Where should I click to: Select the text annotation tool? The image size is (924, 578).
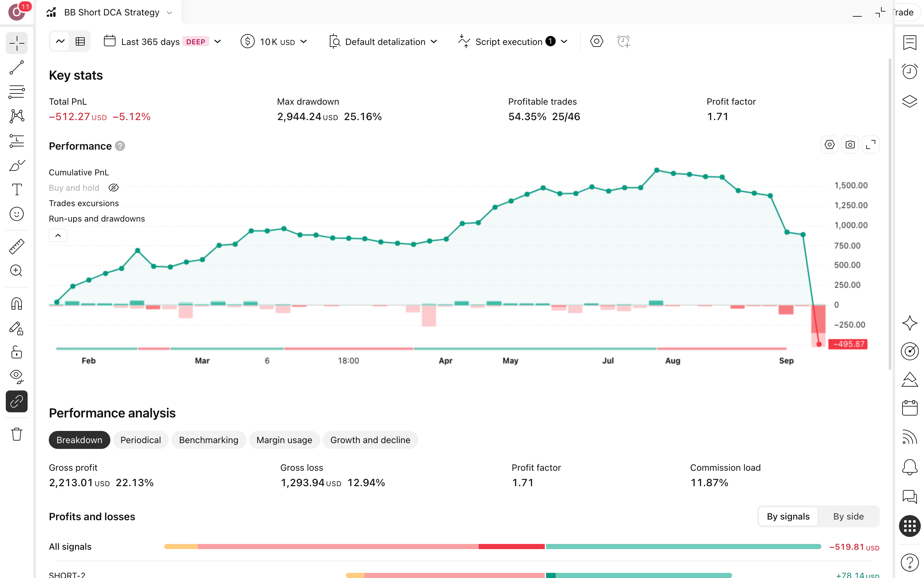(16, 189)
